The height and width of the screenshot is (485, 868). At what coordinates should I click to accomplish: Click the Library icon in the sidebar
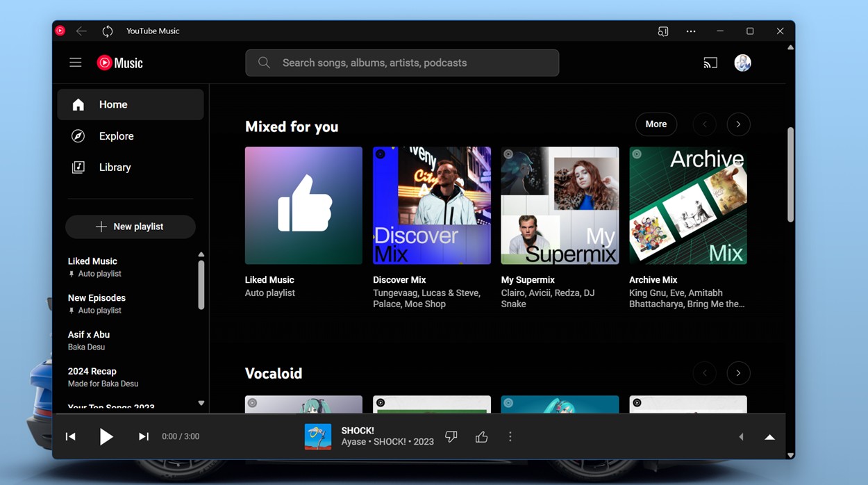(x=78, y=167)
